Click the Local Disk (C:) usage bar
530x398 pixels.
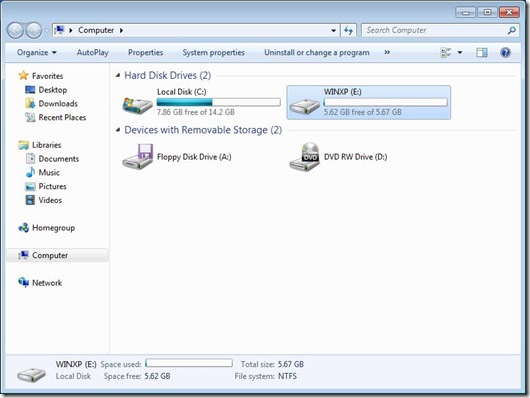[218, 102]
